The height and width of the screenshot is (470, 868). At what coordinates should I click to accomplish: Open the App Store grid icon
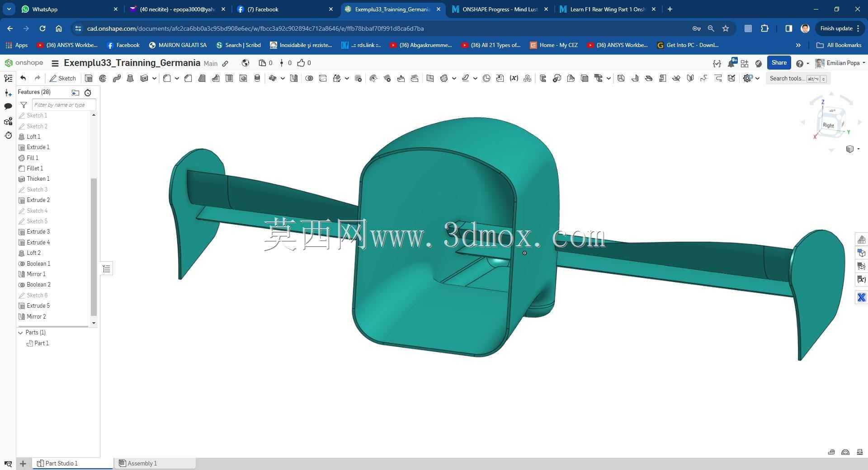pyautogui.click(x=745, y=63)
